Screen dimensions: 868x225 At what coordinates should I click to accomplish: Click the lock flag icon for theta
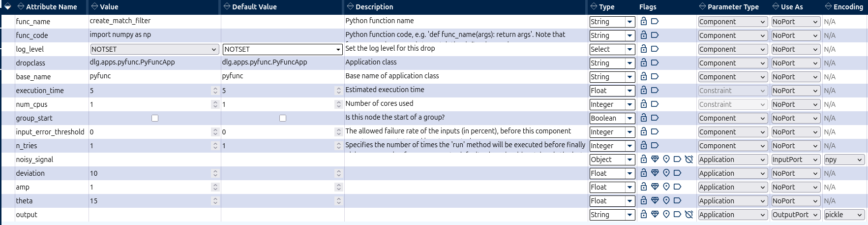(x=644, y=200)
